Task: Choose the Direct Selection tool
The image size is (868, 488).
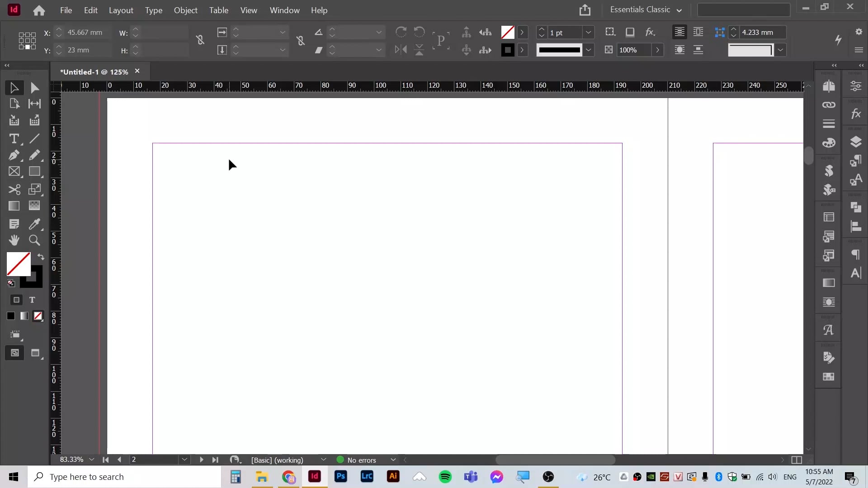Action: tap(34, 88)
